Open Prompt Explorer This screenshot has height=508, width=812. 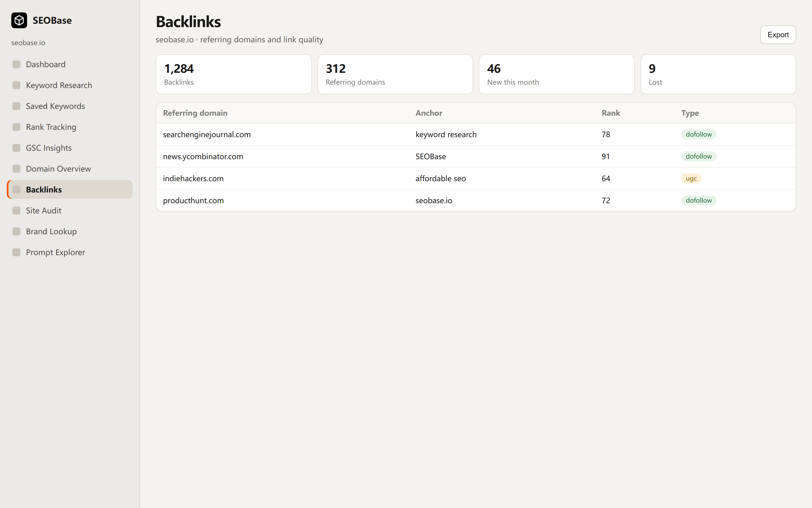point(70,252)
